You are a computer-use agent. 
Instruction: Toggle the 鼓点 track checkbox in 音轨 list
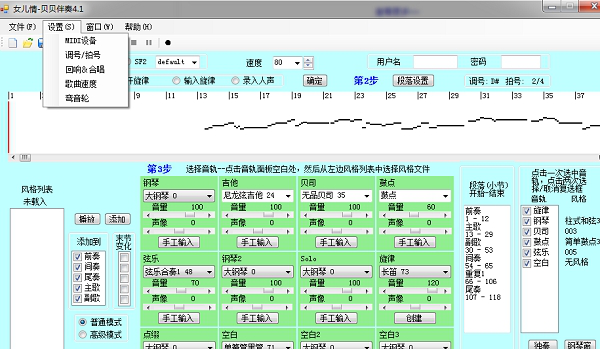(527, 242)
